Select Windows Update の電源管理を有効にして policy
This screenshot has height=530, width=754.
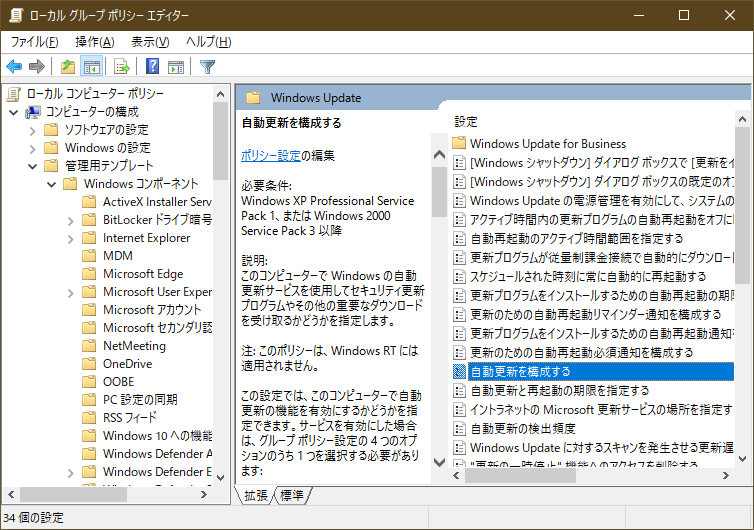pyautogui.click(x=601, y=201)
